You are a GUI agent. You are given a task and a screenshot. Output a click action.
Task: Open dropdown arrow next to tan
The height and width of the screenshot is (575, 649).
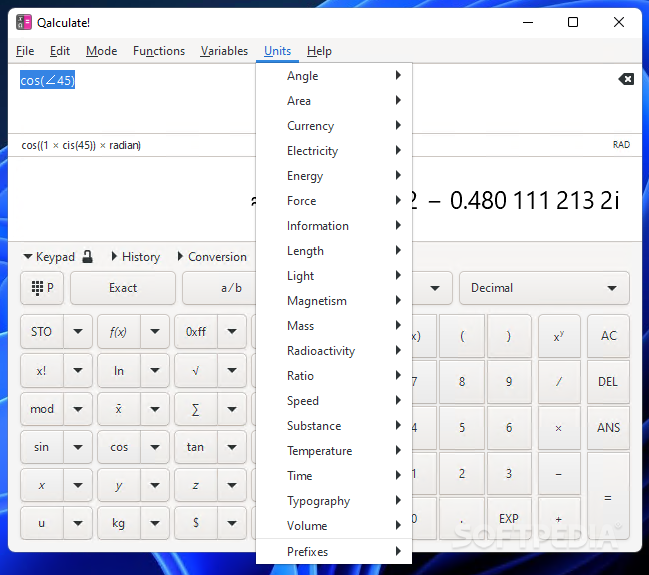232,447
